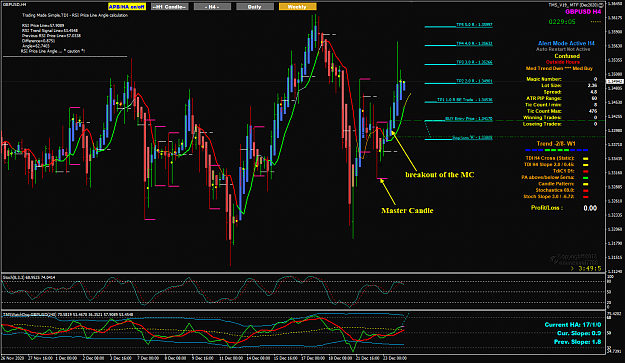Click the Med Trend Dwn Med Buy text
Image resolution: width=625 pixels, height=363 pixels.
click(559, 69)
